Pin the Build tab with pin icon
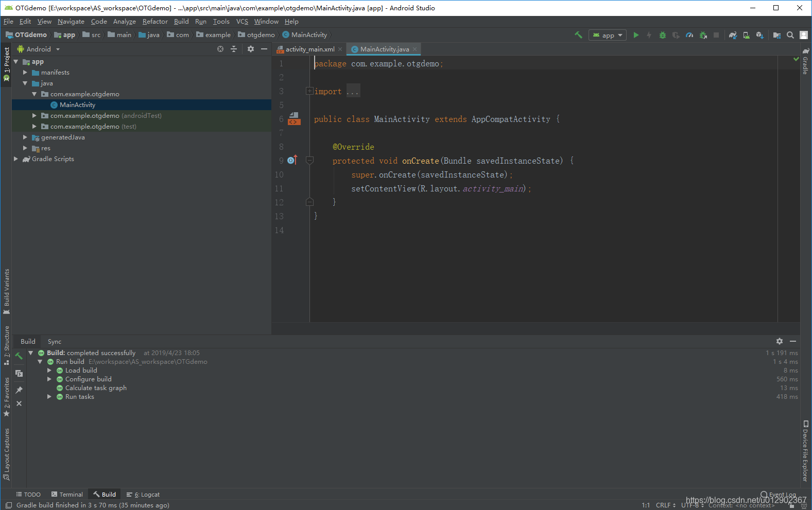 19,390
